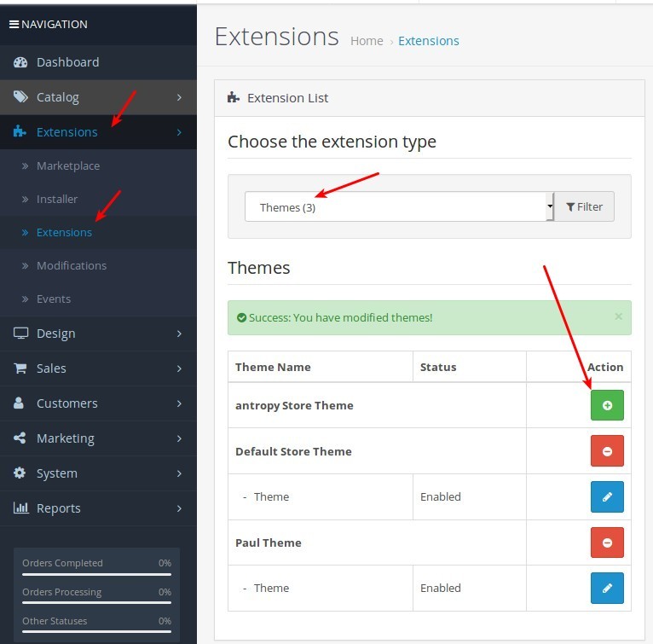The height and width of the screenshot is (644, 653).
Task: Click the Paul Theme row name
Action: 269,542
